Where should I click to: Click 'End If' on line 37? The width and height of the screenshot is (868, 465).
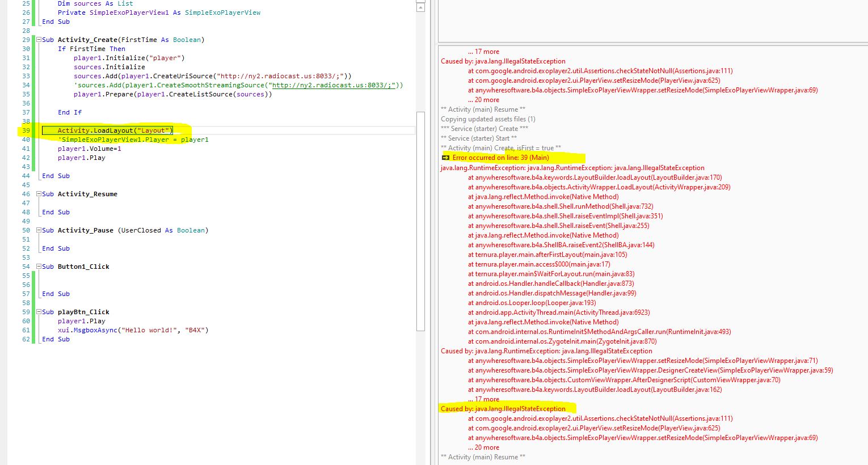tap(70, 112)
